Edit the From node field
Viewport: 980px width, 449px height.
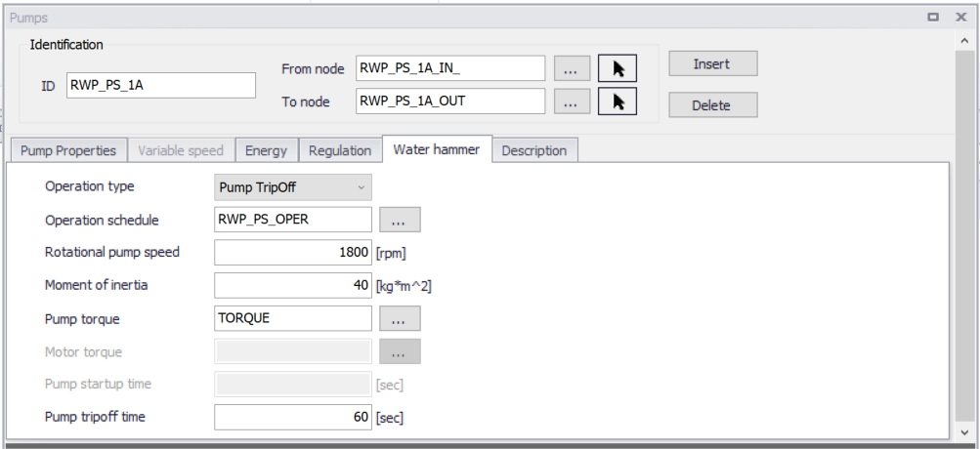[x=450, y=68]
